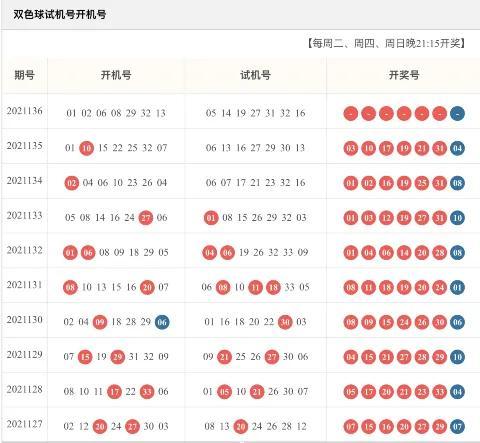
Task: Click red ball 10 in row 2021135 开机号
Action: tap(86, 148)
